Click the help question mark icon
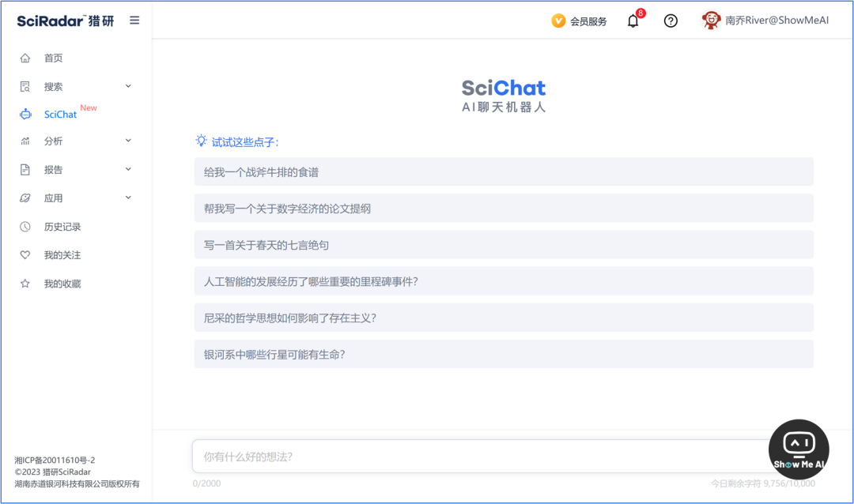The height and width of the screenshot is (504, 854). (671, 21)
